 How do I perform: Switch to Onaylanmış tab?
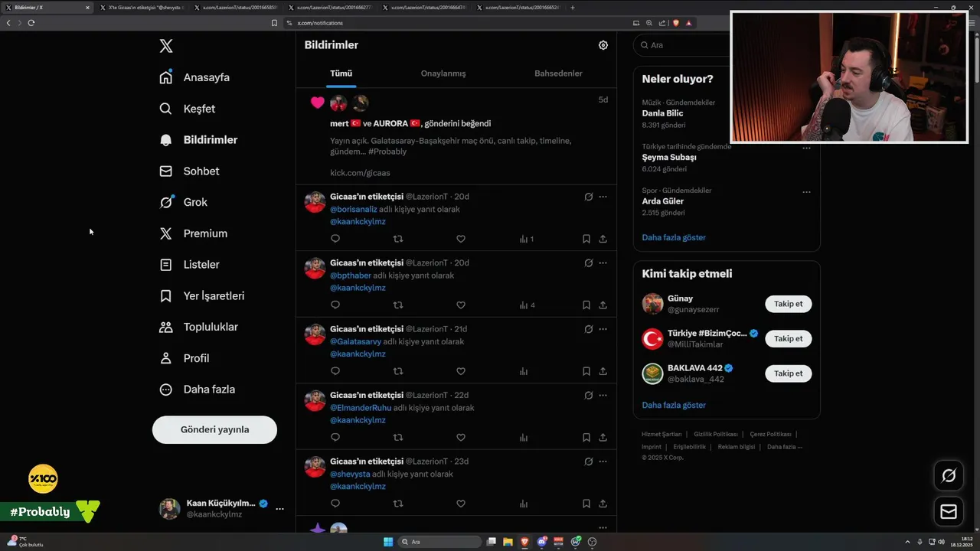pyautogui.click(x=443, y=73)
